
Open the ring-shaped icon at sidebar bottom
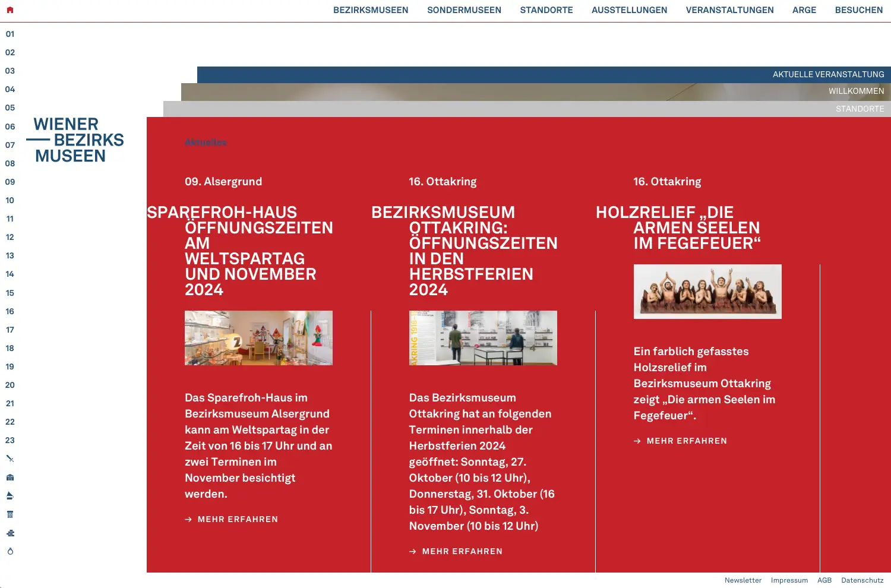10,551
